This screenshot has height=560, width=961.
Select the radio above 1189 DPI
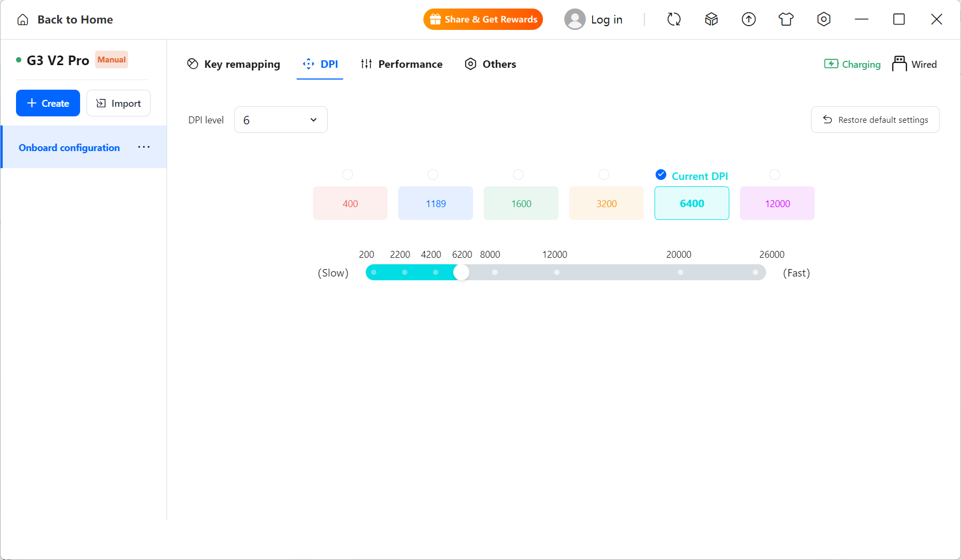pyautogui.click(x=433, y=175)
